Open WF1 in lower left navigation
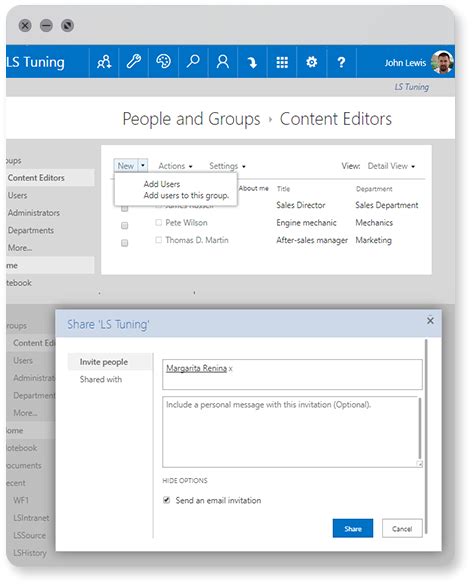 click(x=21, y=500)
